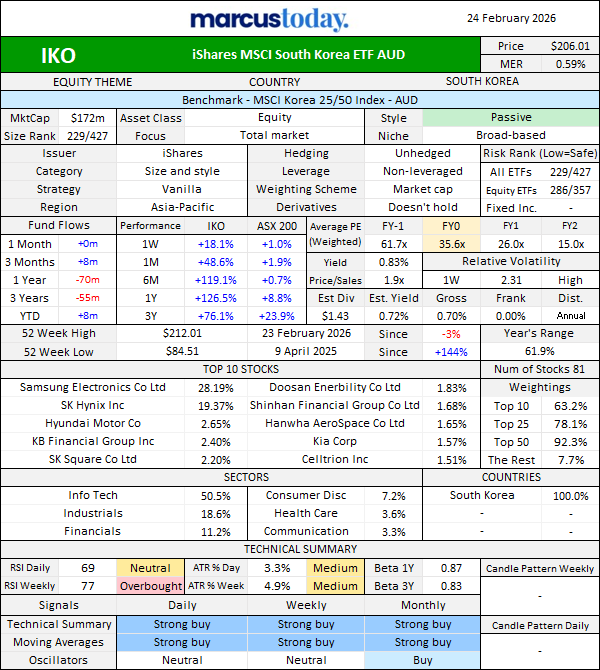600x670 pixels.
Task: Click the marcustoday logo
Action: [x=269, y=20]
